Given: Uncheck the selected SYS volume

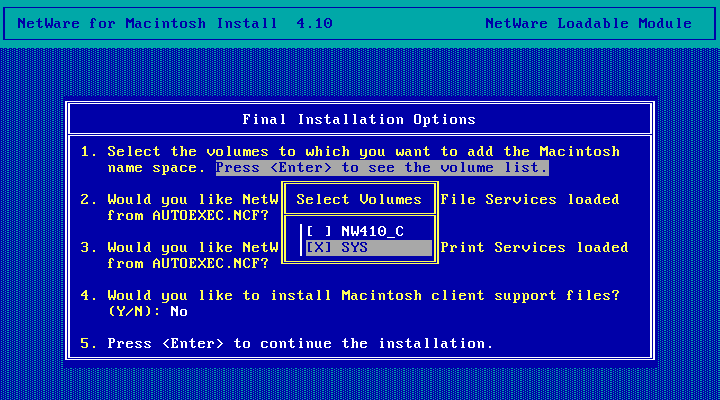Looking at the screenshot, I should [319, 248].
